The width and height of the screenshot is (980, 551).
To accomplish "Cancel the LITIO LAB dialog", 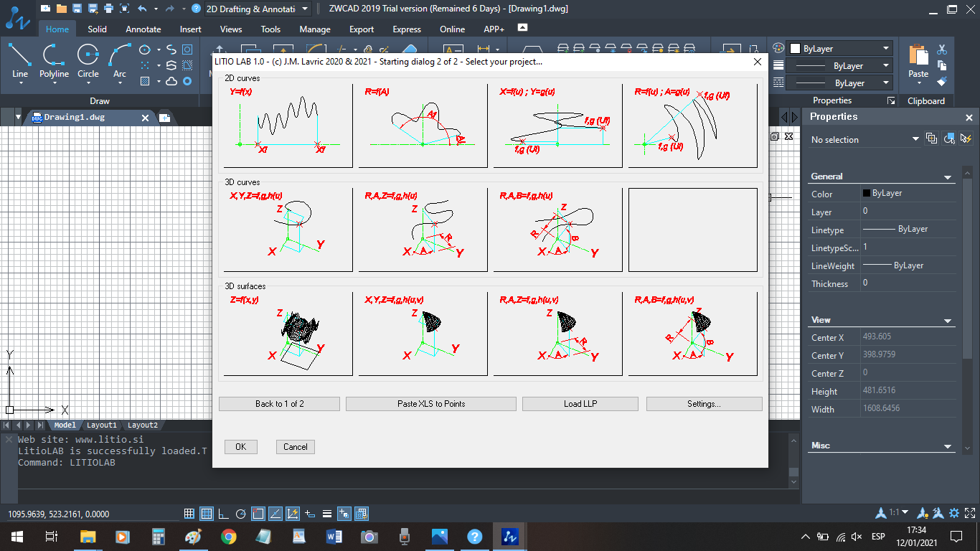I will 295,447.
